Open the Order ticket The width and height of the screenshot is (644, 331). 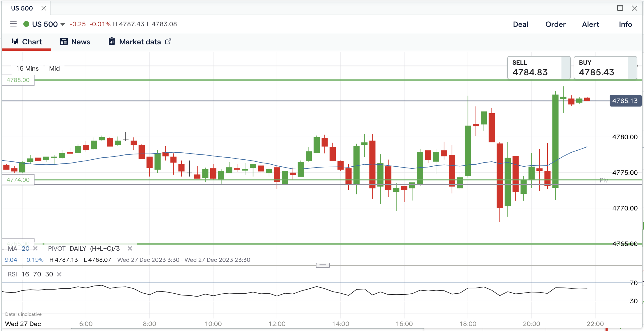tap(556, 24)
